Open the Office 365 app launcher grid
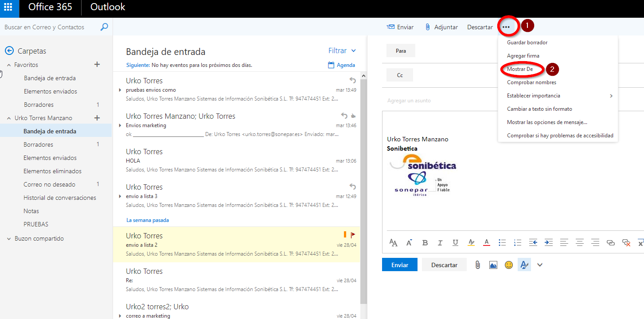Image resolution: width=644 pixels, height=319 pixels. (8, 7)
